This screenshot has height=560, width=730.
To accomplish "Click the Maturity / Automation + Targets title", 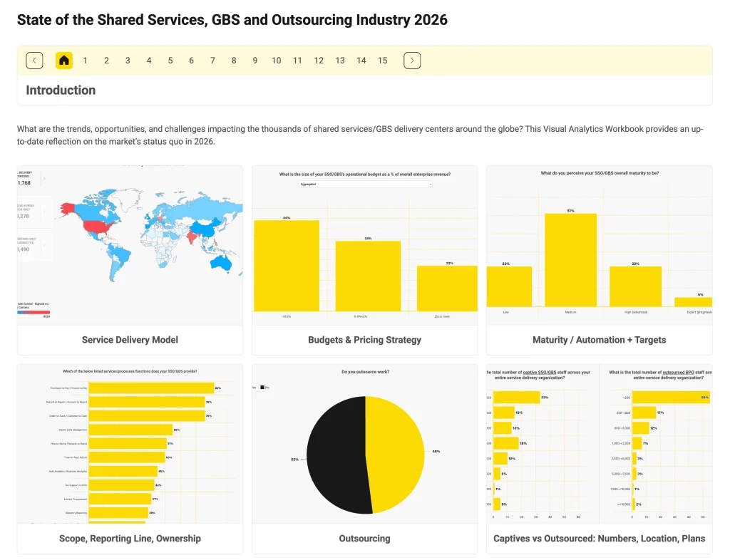I will point(599,340).
